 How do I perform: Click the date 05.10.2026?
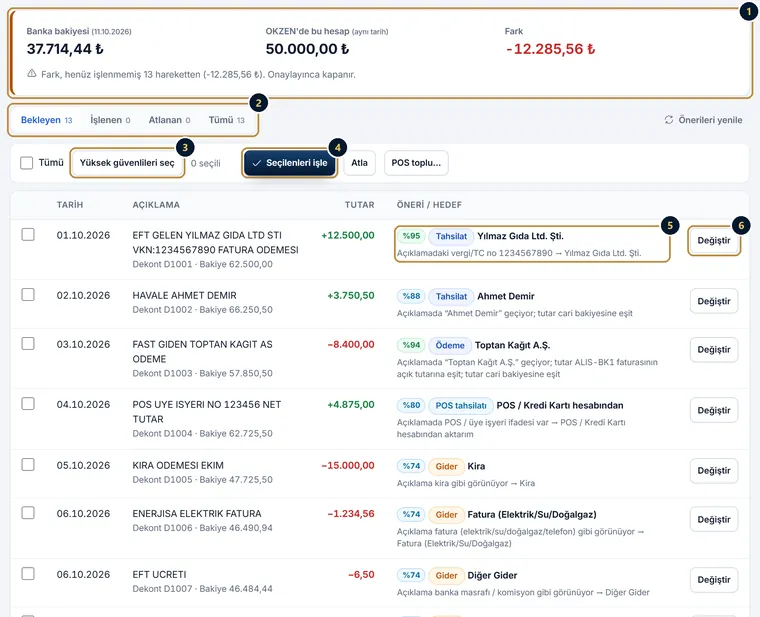[83, 465]
